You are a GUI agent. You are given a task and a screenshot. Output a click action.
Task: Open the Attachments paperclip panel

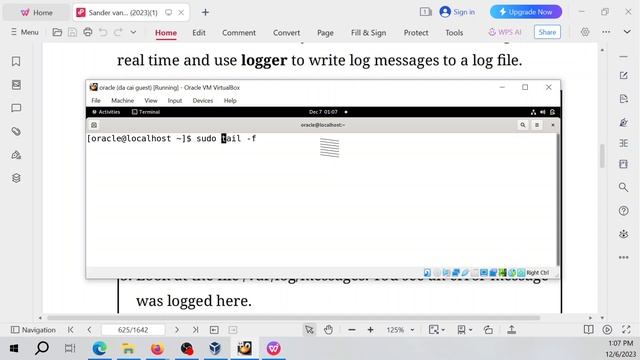click(16, 131)
